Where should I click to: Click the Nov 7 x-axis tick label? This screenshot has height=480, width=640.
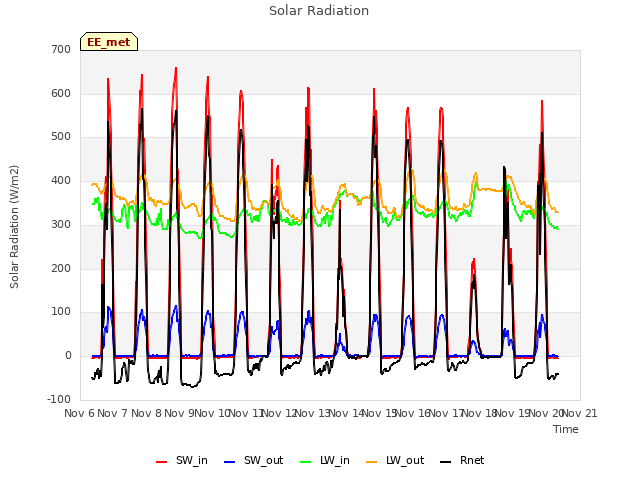click(113, 413)
